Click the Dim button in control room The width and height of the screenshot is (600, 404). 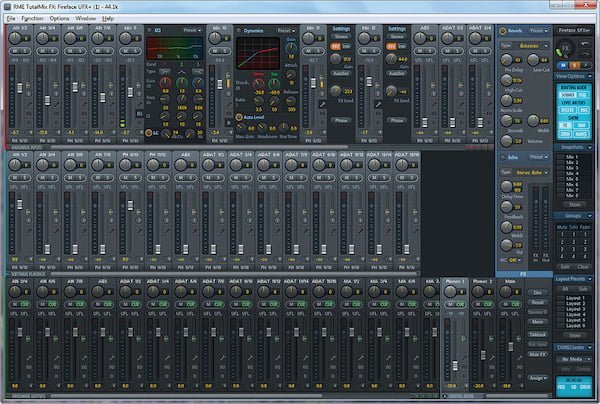tap(538, 293)
